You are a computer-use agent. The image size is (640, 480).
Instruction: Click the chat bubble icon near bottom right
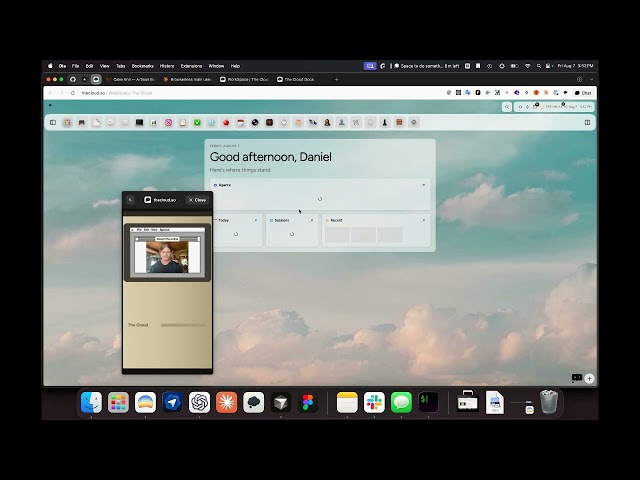coord(576,378)
